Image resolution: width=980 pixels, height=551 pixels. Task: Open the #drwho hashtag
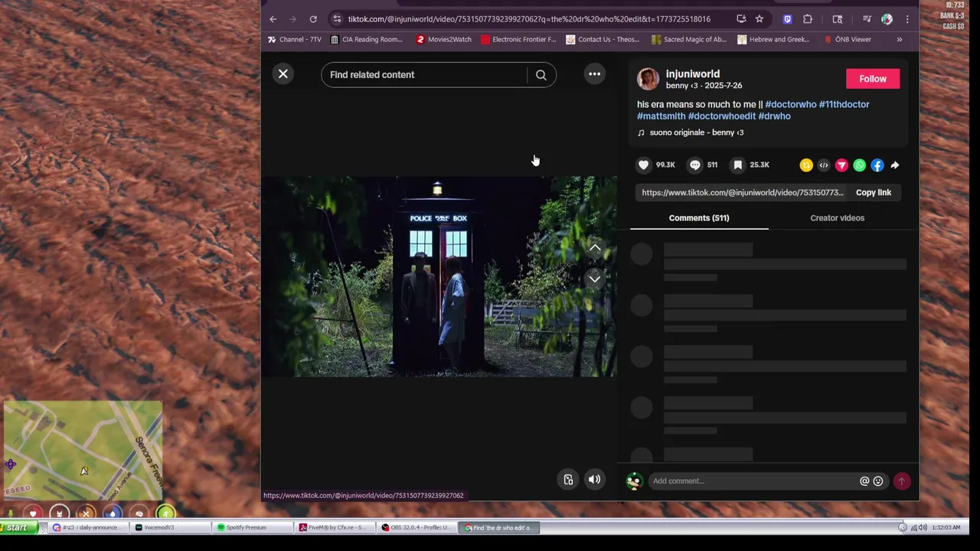(x=775, y=116)
